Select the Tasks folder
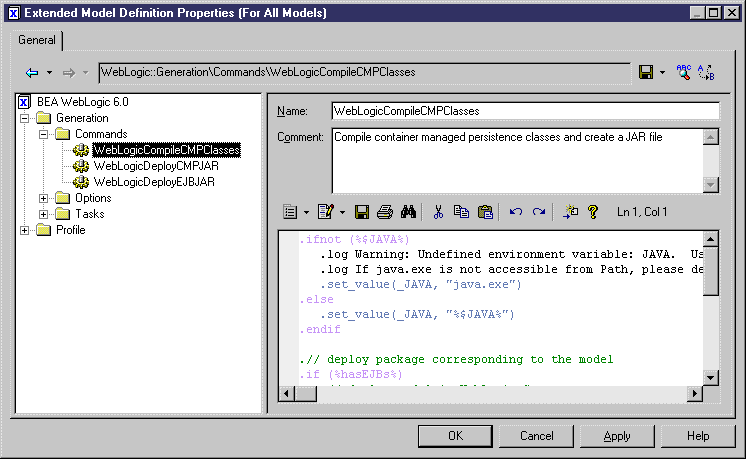The image size is (746, 459). pos(89,214)
